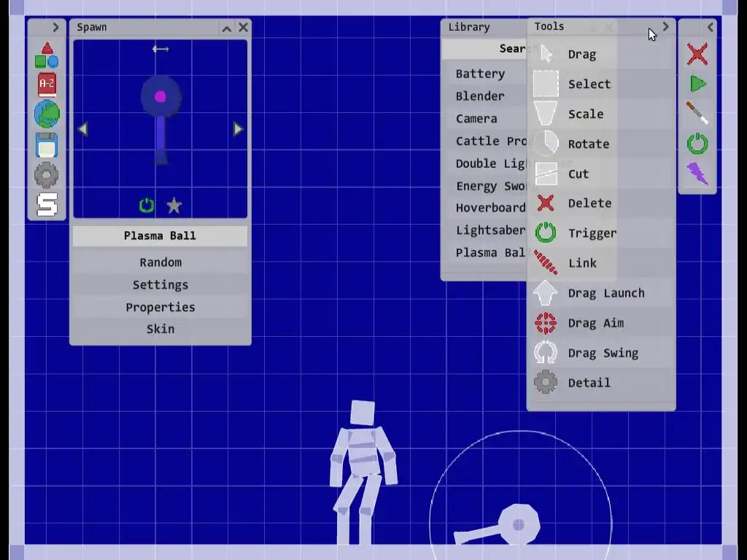Select the Drag tool
This screenshot has height=560, width=747.
(601, 54)
